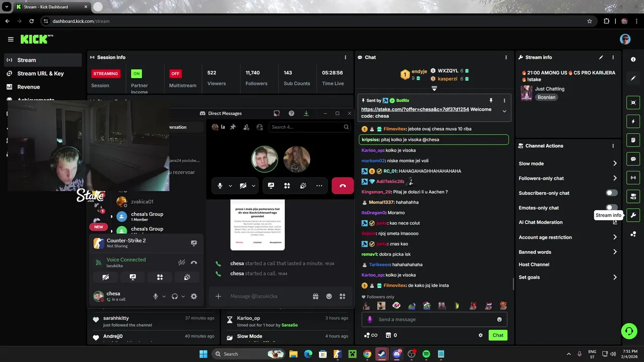Expand Followers-only chat settings
644x362 pixels.
614,178
